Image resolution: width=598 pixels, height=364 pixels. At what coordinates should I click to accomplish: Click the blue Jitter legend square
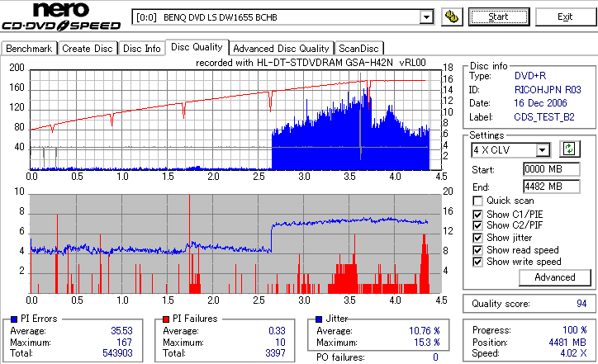(x=319, y=319)
